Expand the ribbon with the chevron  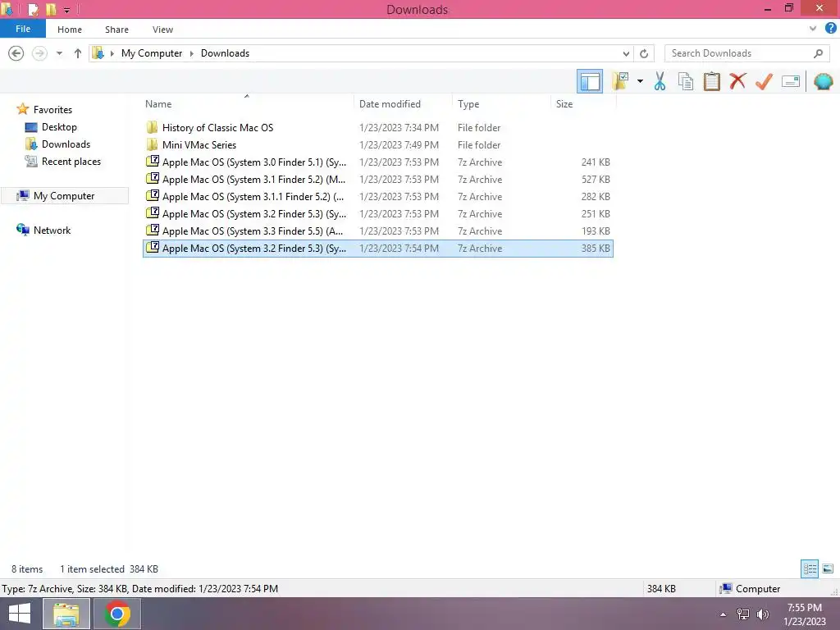coord(813,29)
